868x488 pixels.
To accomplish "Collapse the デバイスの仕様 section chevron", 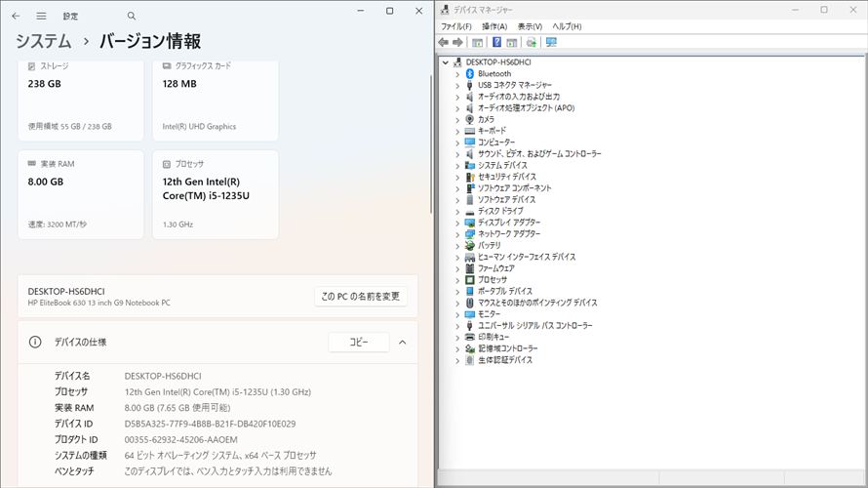I will pos(402,343).
